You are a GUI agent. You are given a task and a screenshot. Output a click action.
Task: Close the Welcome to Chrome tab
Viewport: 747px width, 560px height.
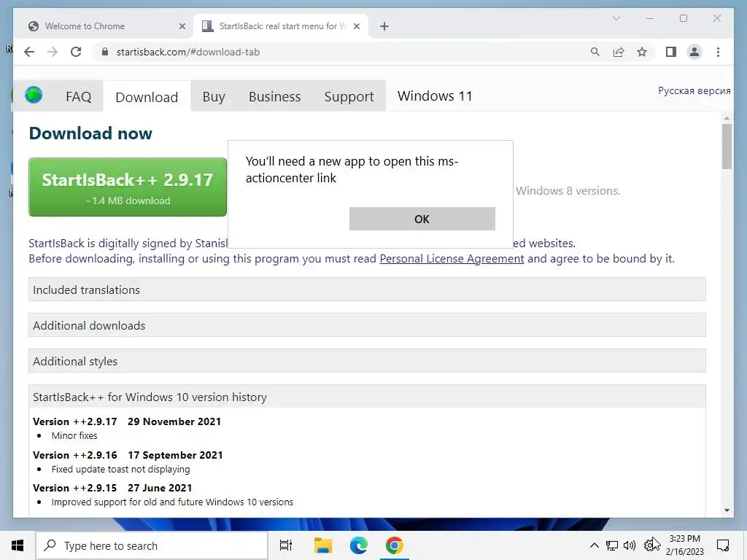[x=182, y=26]
